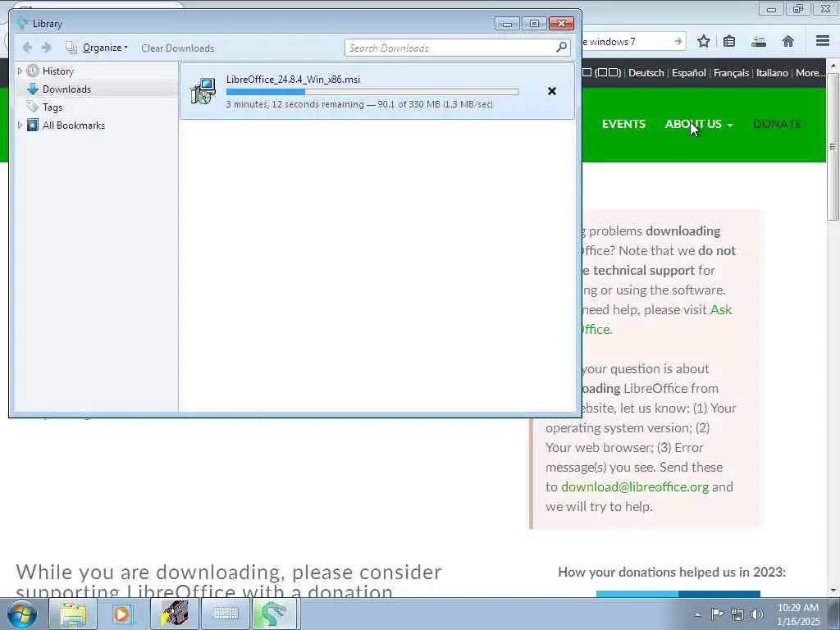Go forward in the Library window
The height and width of the screenshot is (630, 840).
(x=47, y=48)
